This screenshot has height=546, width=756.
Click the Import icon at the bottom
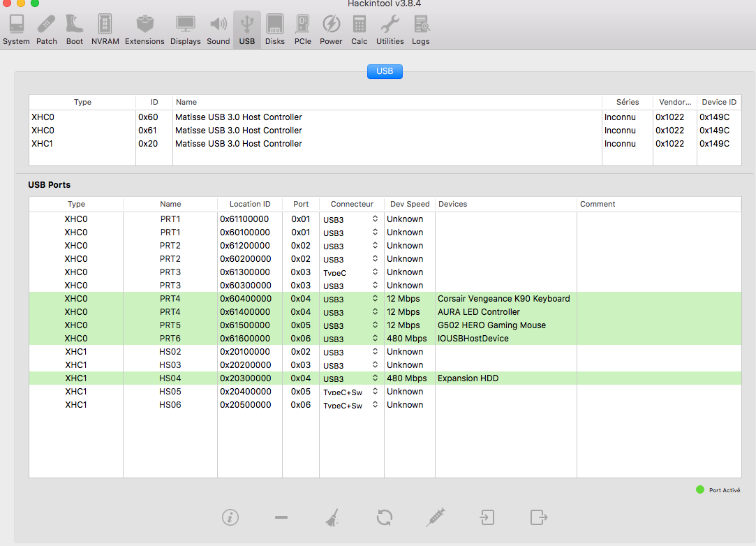coord(487,517)
